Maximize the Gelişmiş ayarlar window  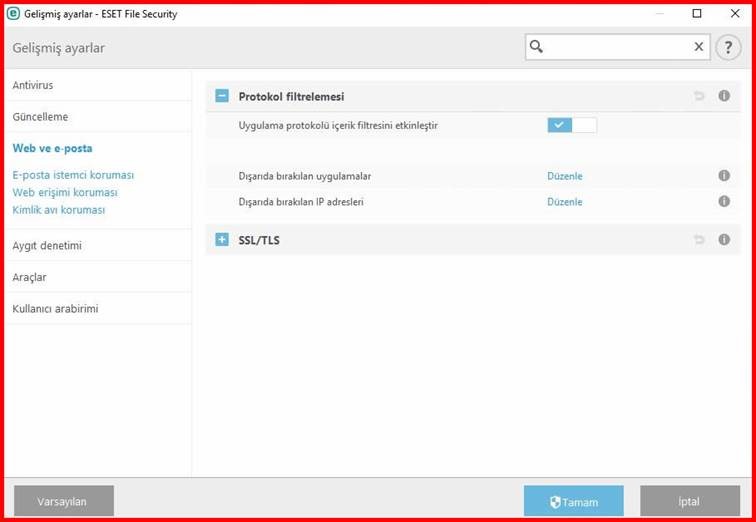697,13
